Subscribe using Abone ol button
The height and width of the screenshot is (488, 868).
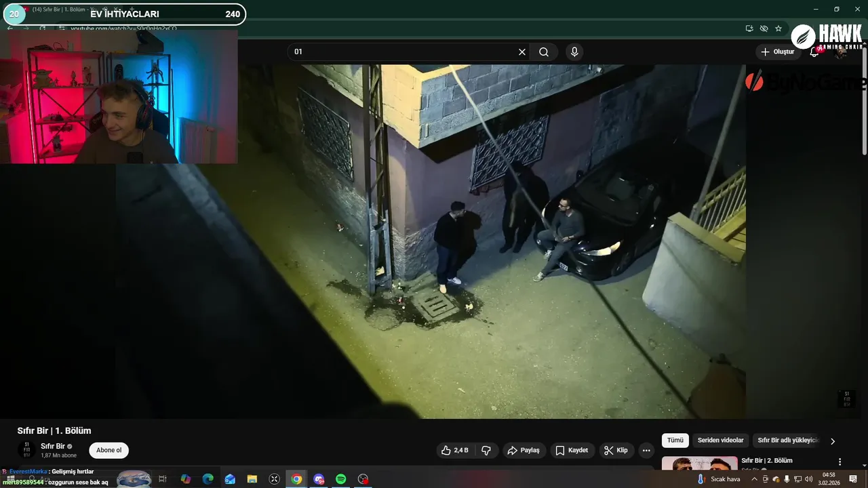coord(108,450)
